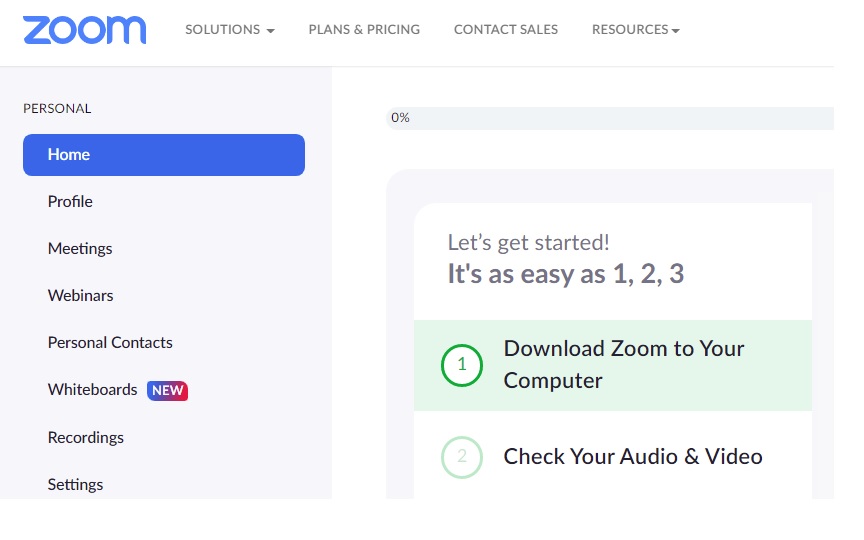Open the Contact Sales link
The width and height of the screenshot is (864, 540).
tap(506, 30)
